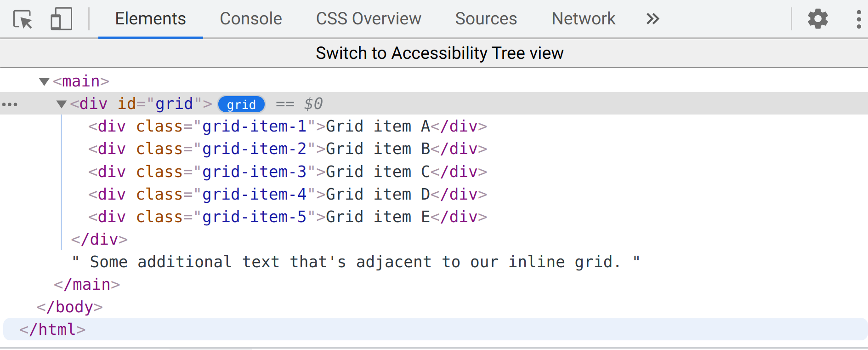Open the Sources tab
This screenshot has height=350, width=868.
pos(486,19)
